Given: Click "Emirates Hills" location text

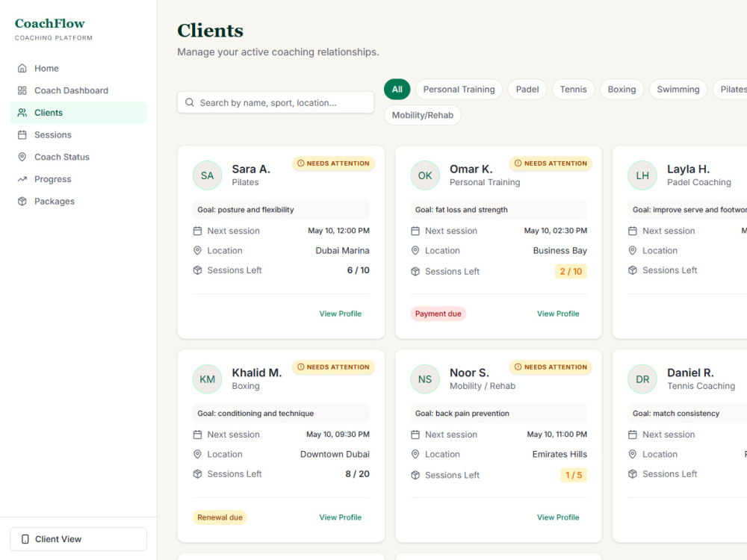Looking at the screenshot, I should [560, 454].
